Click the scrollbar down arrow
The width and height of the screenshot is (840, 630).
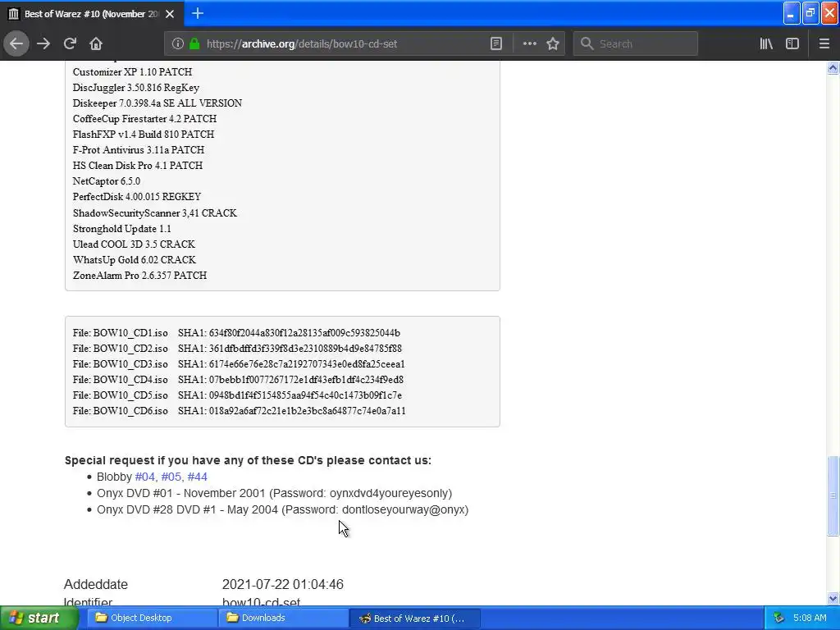click(833, 598)
